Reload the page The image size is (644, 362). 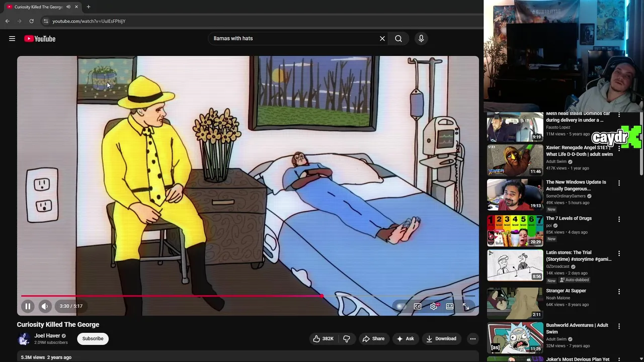point(31,21)
